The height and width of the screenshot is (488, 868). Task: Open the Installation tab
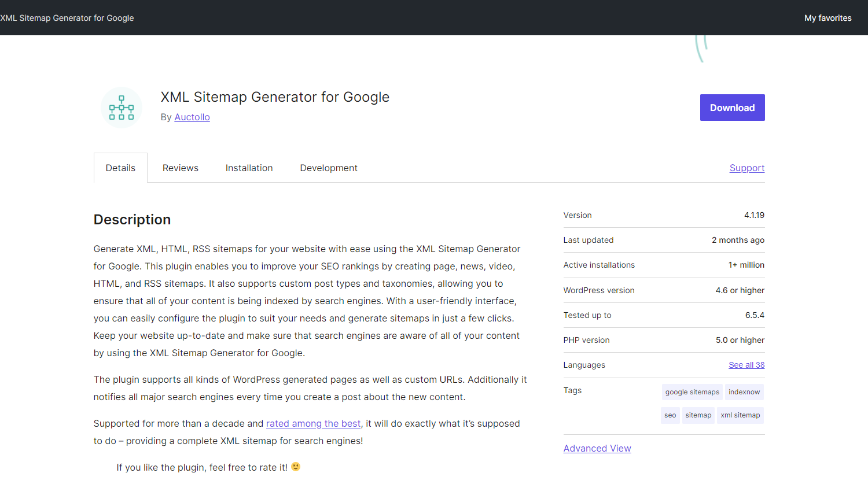pos(249,168)
